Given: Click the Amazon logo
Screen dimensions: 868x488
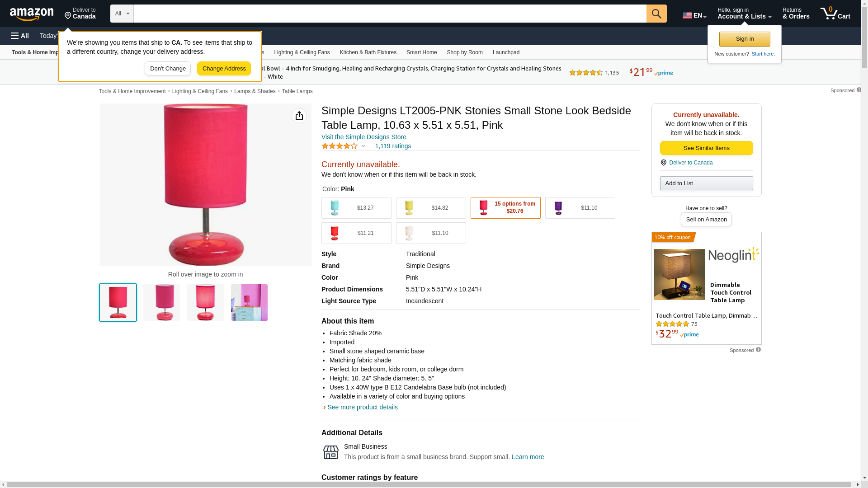Looking at the screenshot, I should pyautogui.click(x=32, y=14).
